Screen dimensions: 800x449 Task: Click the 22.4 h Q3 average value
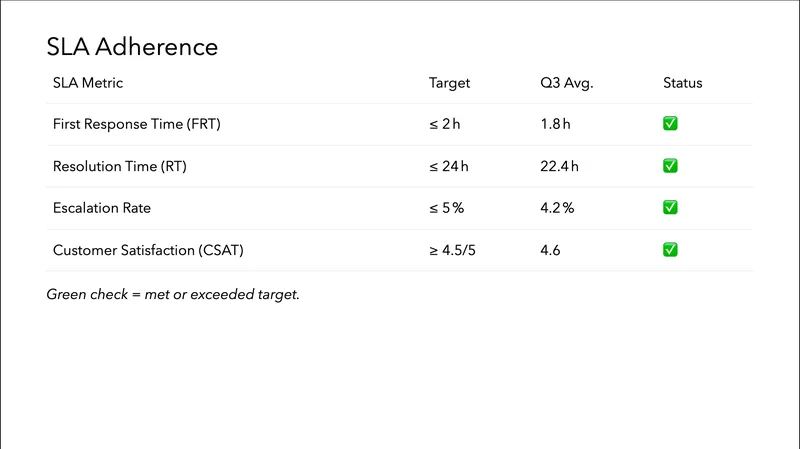(x=559, y=166)
